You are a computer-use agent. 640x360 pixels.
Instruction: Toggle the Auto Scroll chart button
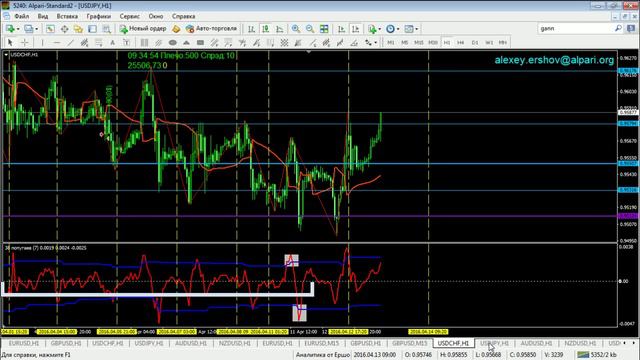tap(341, 29)
